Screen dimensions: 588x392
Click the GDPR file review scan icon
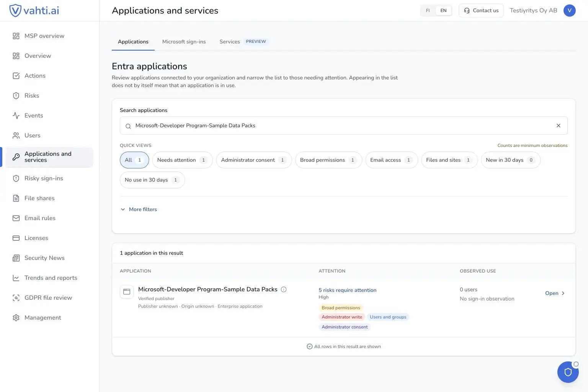(16, 298)
